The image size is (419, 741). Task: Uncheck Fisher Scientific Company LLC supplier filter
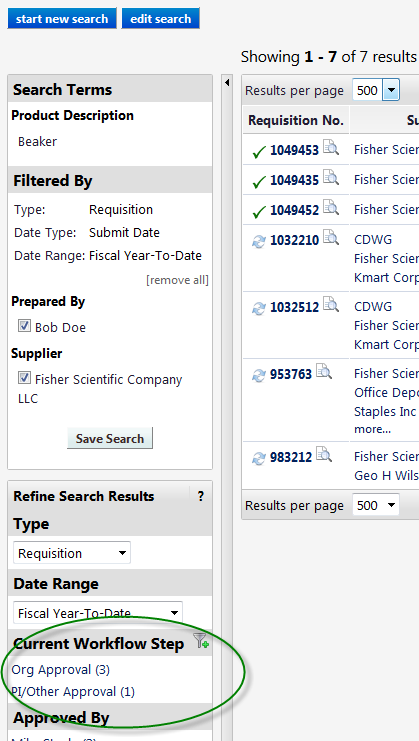coord(24,378)
